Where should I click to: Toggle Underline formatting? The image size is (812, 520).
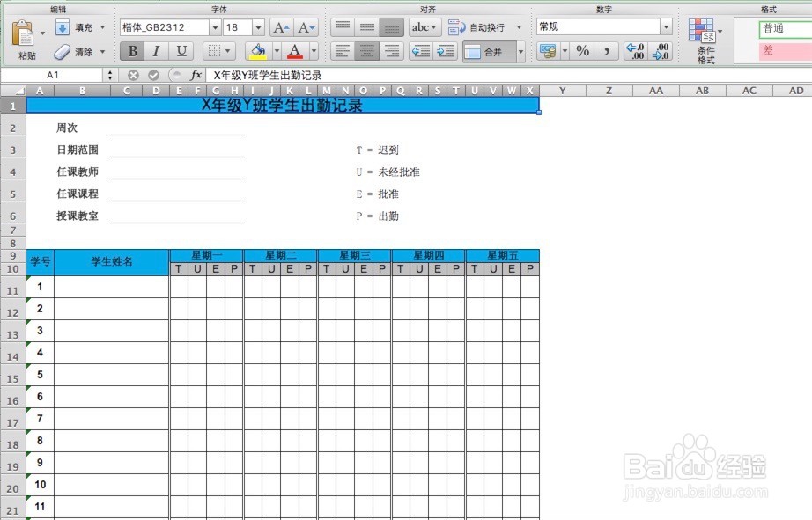pyautogui.click(x=181, y=51)
